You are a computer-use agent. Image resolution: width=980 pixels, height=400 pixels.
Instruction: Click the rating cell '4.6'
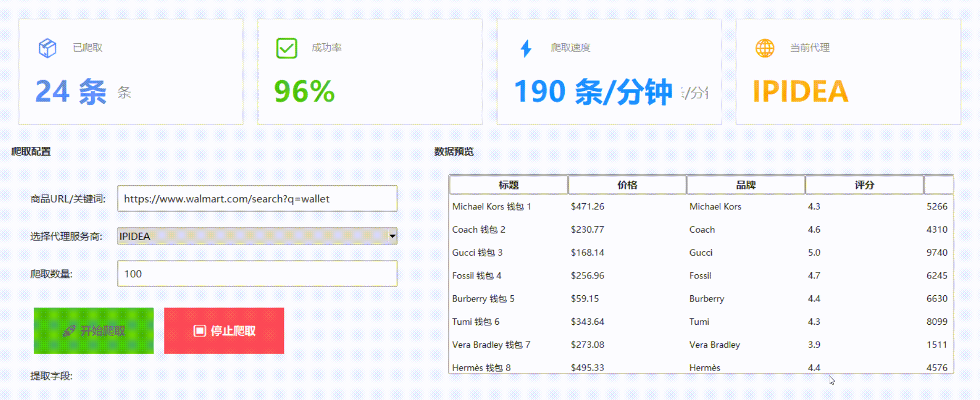point(814,229)
